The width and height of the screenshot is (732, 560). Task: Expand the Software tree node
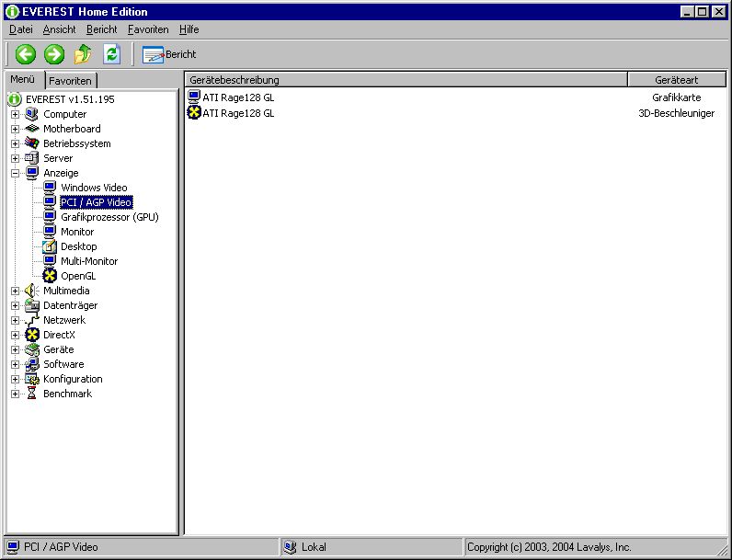[15, 364]
